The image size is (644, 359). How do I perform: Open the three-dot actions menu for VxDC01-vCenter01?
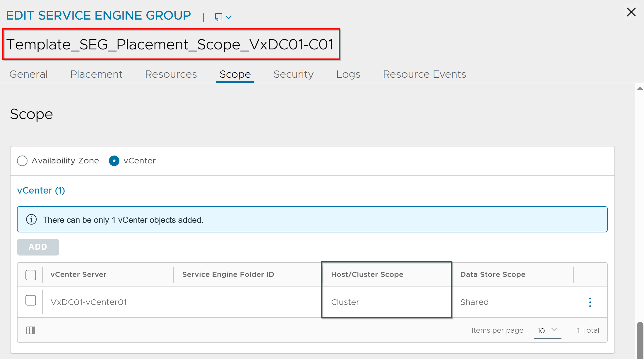[590, 302]
